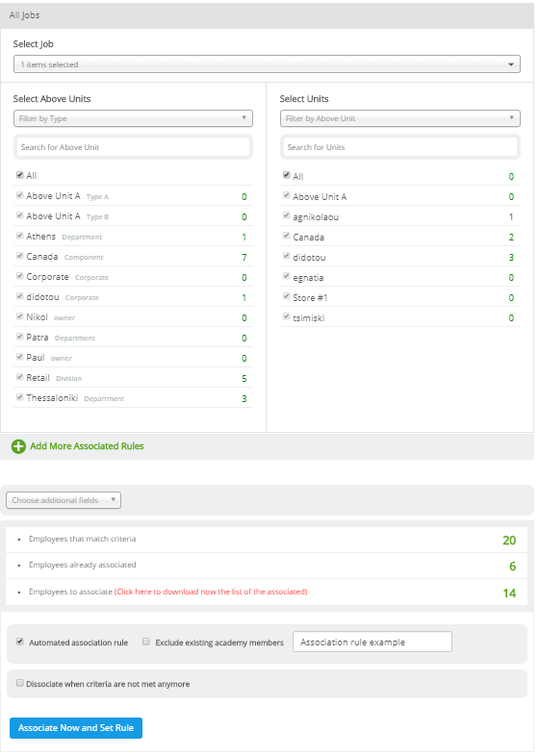Toggle the All units checkbox
The image size is (539, 756).
pyautogui.click(x=286, y=175)
